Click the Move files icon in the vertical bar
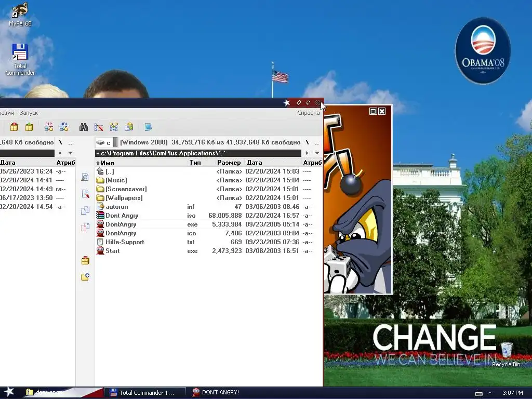This screenshot has height=399, width=532. [85, 227]
